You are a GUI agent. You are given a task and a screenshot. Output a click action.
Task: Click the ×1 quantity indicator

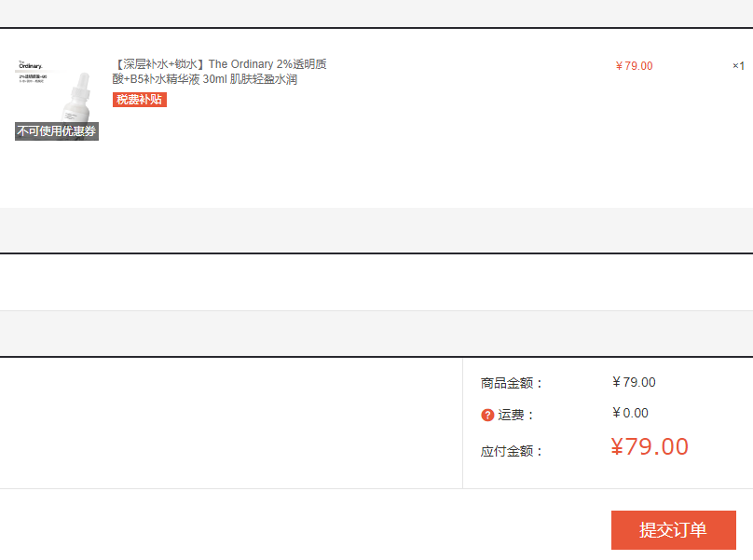pyautogui.click(x=738, y=66)
